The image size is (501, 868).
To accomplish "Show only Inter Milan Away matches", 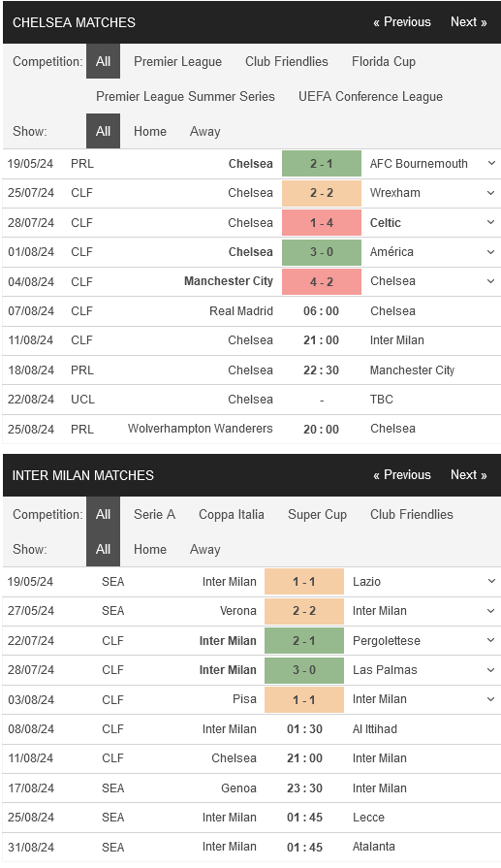I will [x=205, y=549].
